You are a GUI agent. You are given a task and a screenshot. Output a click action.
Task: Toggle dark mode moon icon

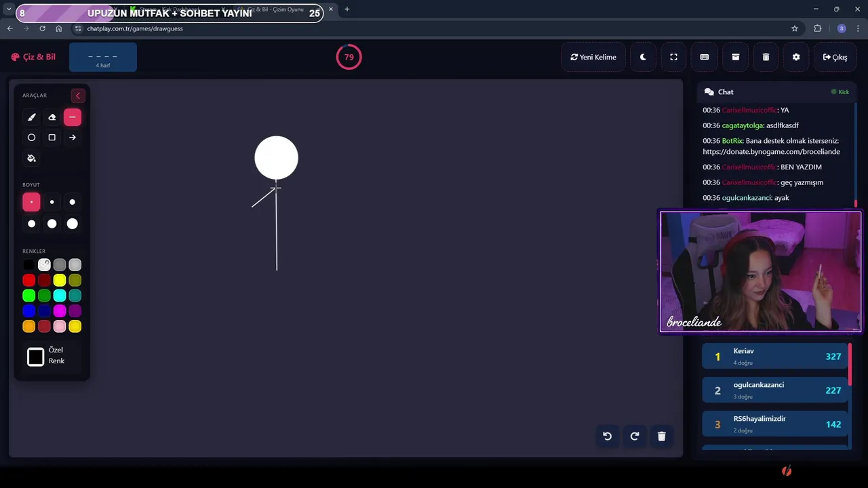(643, 57)
